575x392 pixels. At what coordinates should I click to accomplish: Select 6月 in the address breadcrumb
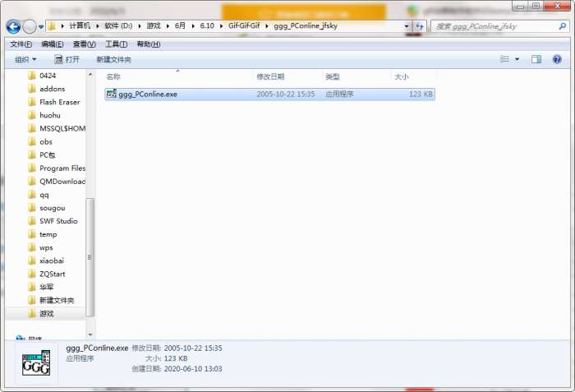pyautogui.click(x=180, y=25)
